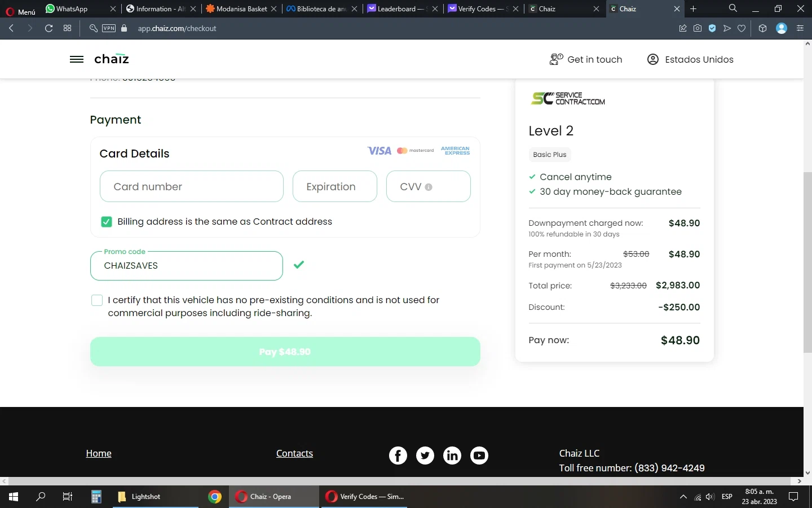Click the Pay $48.90 button
The width and height of the screenshot is (812, 508).
pos(285,352)
